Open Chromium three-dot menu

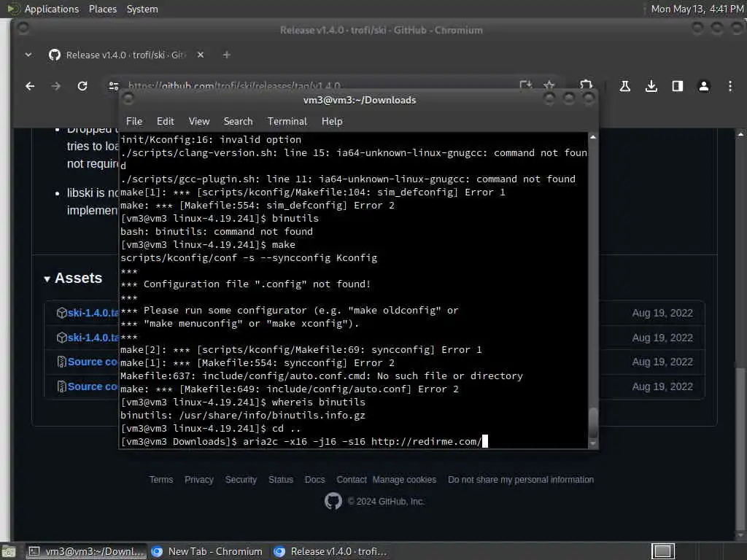coord(729,86)
